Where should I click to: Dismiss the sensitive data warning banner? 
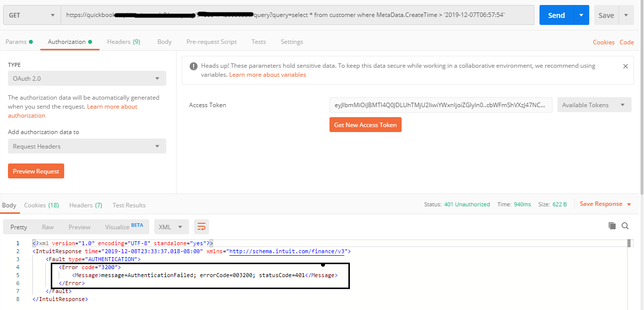pos(625,66)
